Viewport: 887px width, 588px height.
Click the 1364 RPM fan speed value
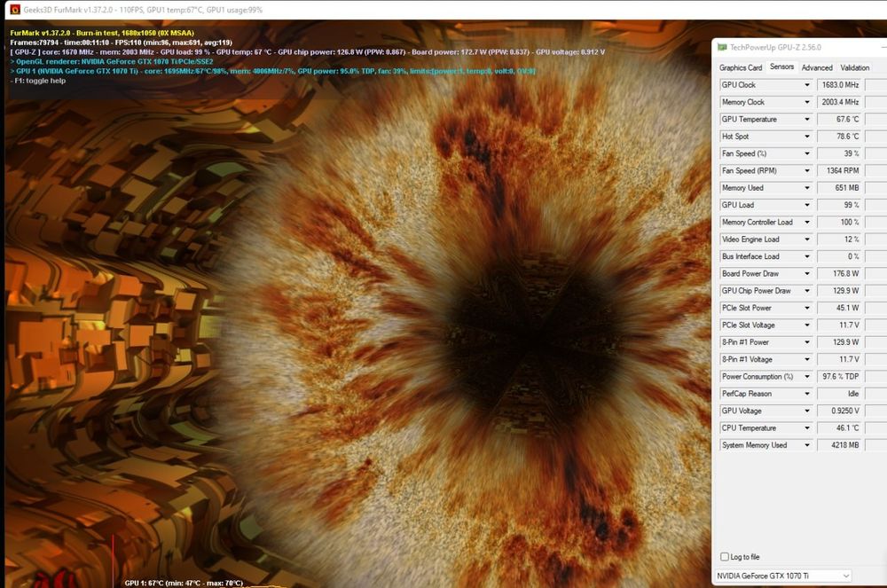(839, 171)
